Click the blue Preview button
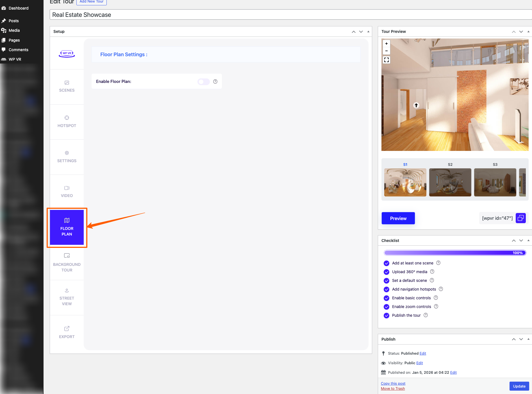The image size is (532, 394). click(398, 218)
